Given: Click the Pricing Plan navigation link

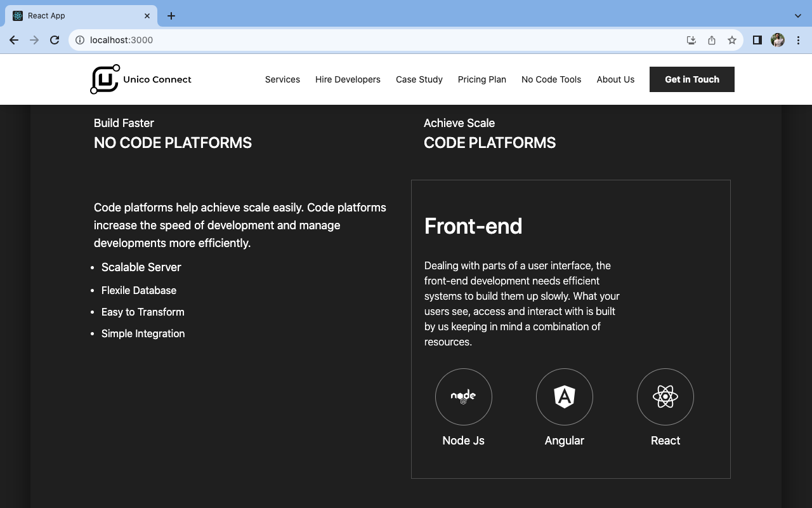Looking at the screenshot, I should tap(481, 79).
